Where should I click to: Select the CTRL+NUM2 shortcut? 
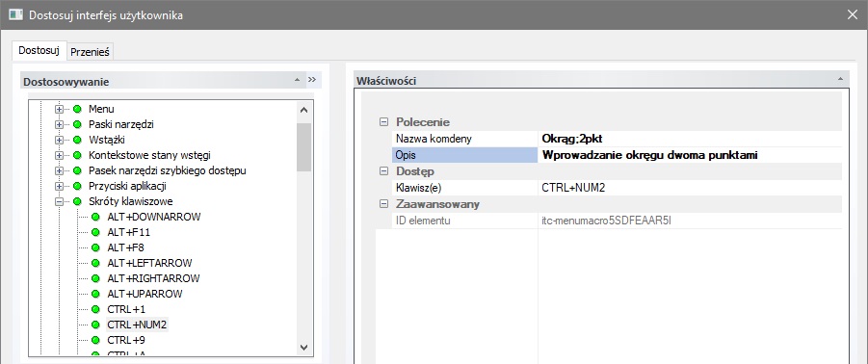137,325
